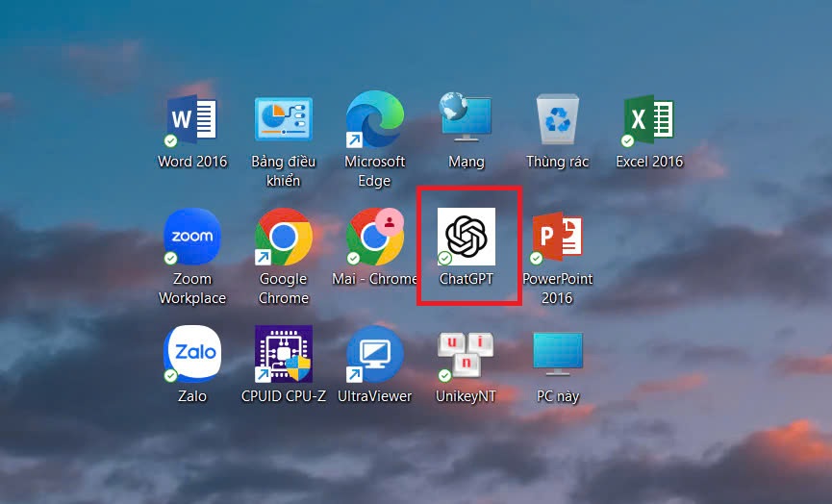The width and height of the screenshot is (832, 504).
Task: Select the Zalo desktop icon
Action: pyautogui.click(x=191, y=354)
